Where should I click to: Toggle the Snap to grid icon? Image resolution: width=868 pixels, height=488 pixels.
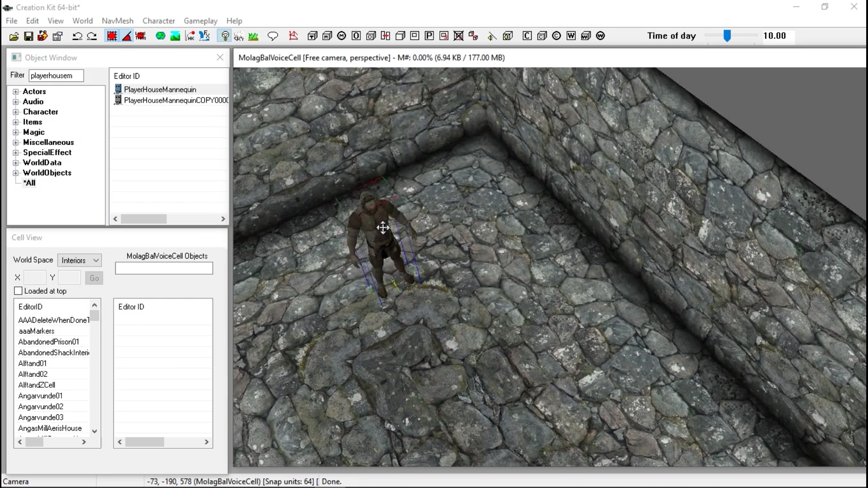112,36
